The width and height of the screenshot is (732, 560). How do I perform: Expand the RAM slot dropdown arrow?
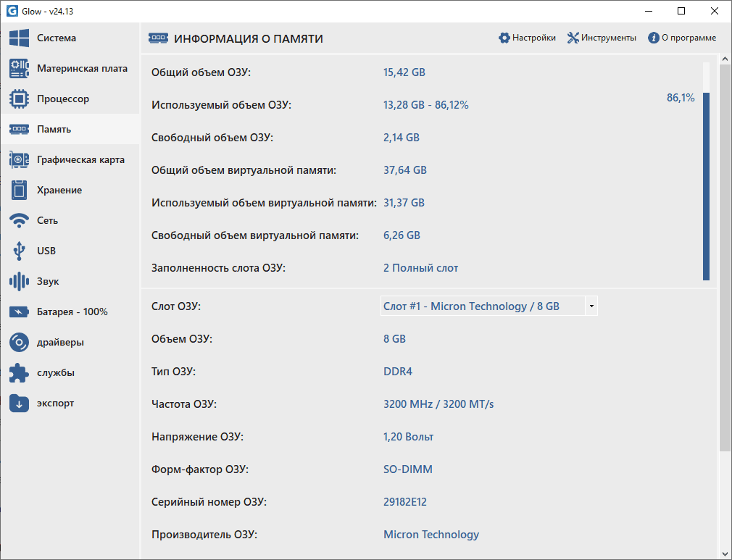[x=591, y=306]
